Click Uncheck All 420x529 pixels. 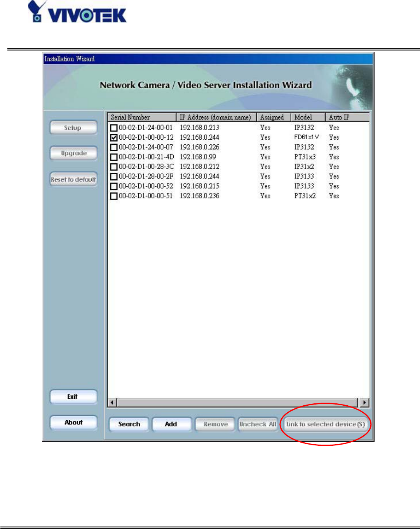point(258,424)
